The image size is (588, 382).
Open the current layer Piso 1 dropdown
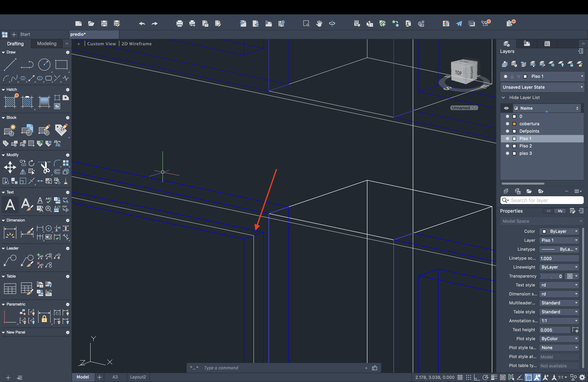coord(582,76)
